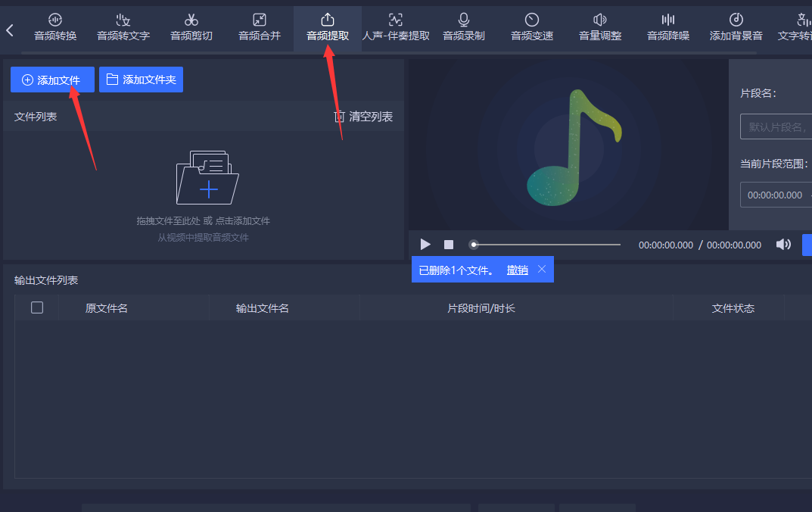The image size is (812, 512).
Task: Clear the file list with 清空列表
Action: click(x=363, y=117)
